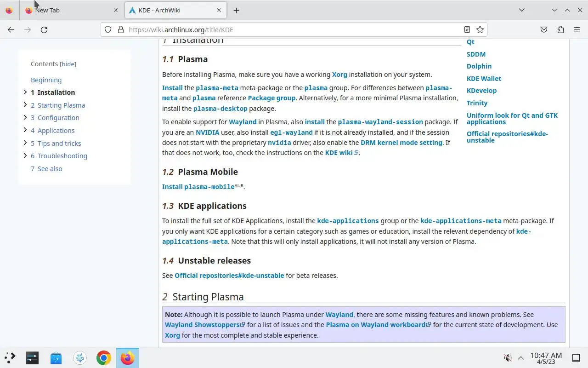Bookmark this page with star icon

pyautogui.click(x=480, y=29)
